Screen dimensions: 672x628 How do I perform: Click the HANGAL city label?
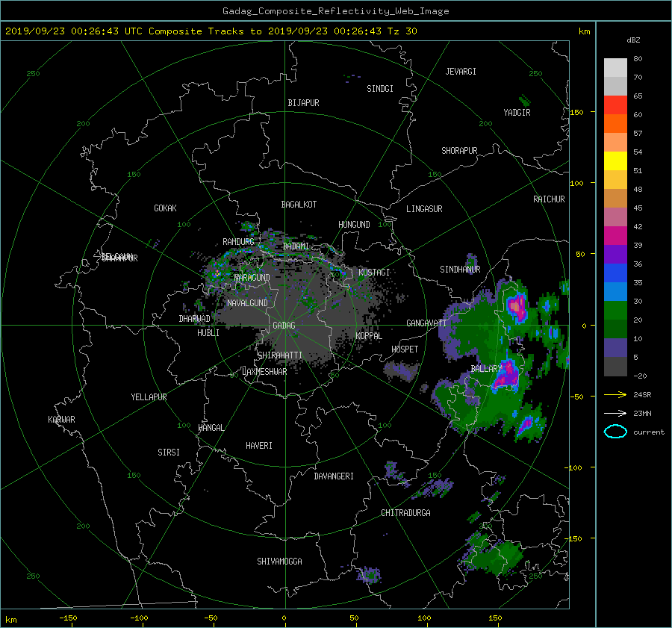211,428
